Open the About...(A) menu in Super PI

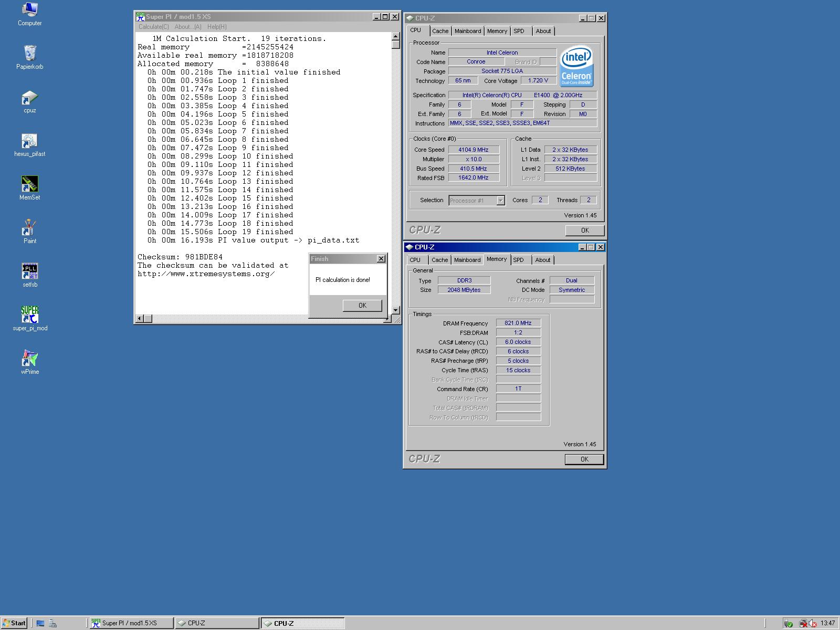click(188, 27)
